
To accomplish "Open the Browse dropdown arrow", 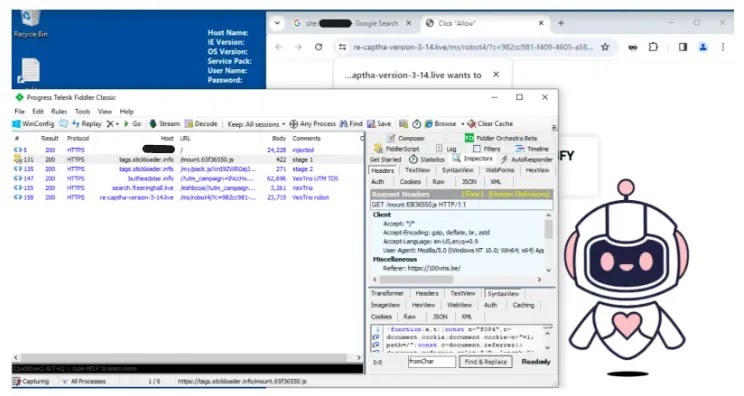I will click(x=463, y=124).
